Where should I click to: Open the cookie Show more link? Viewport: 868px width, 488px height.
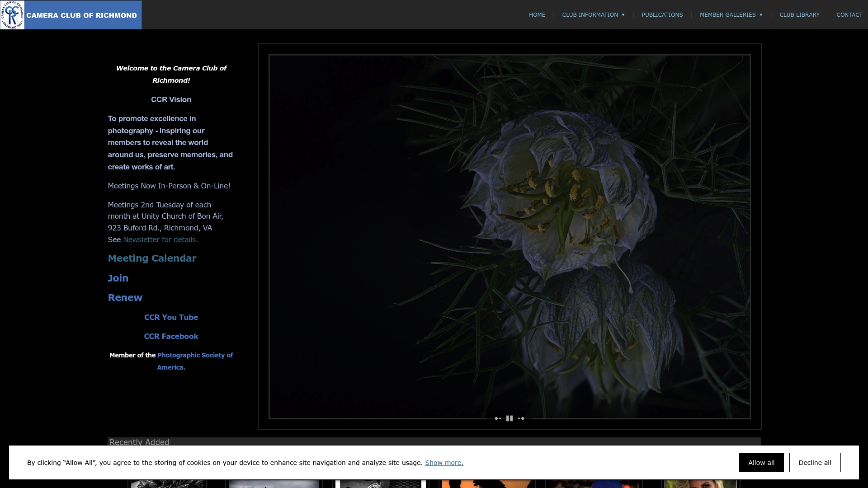(x=444, y=463)
